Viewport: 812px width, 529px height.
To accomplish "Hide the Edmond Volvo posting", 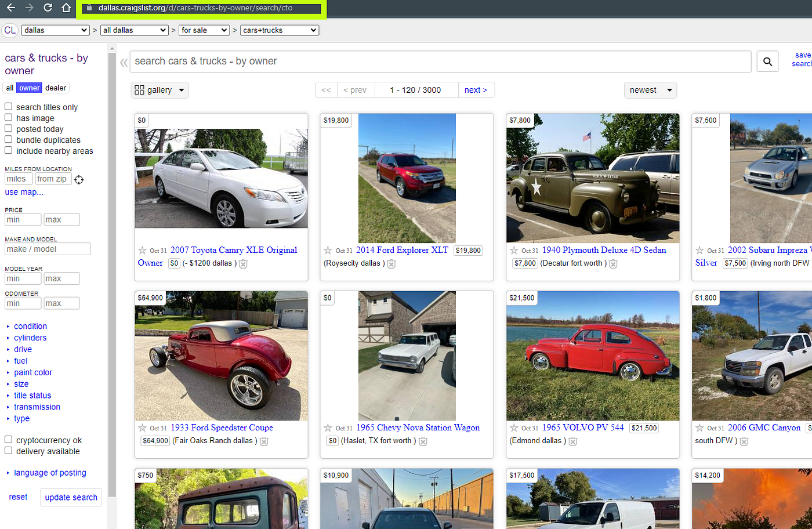I will point(573,441).
